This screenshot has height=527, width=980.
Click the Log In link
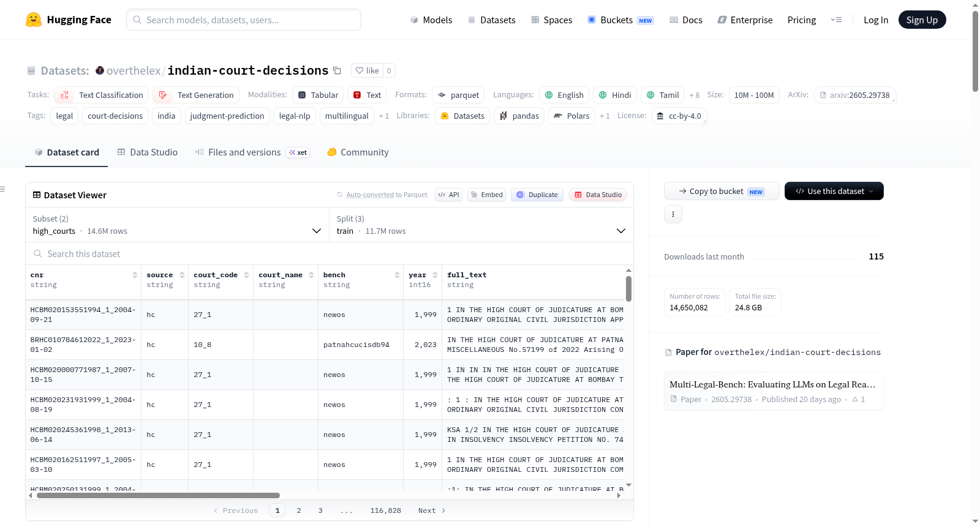click(x=876, y=20)
